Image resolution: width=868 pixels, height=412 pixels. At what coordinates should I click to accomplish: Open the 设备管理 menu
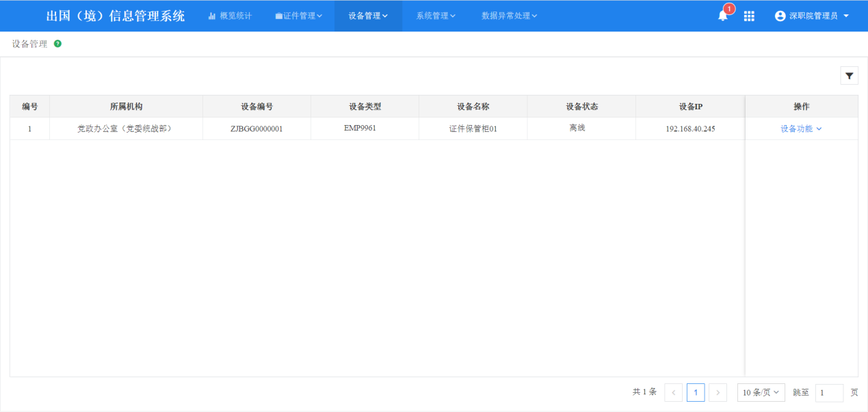[x=368, y=16]
